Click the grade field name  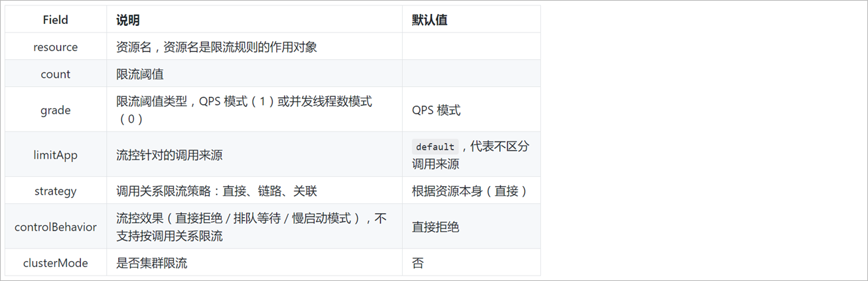pos(56,110)
